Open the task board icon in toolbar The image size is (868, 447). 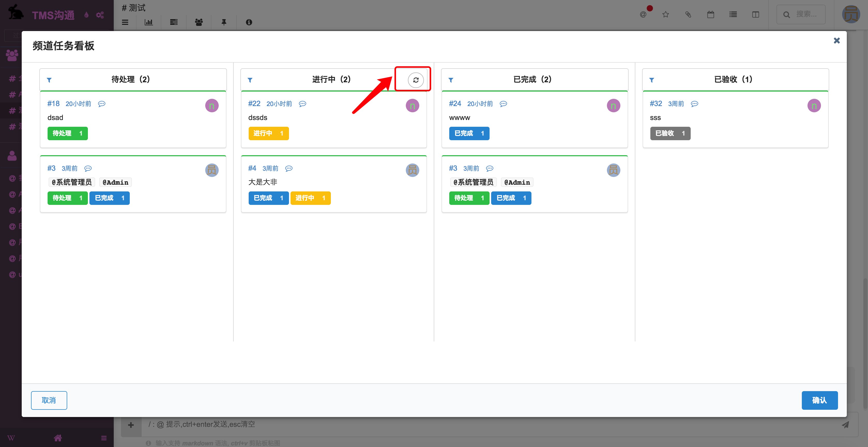[174, 22]
